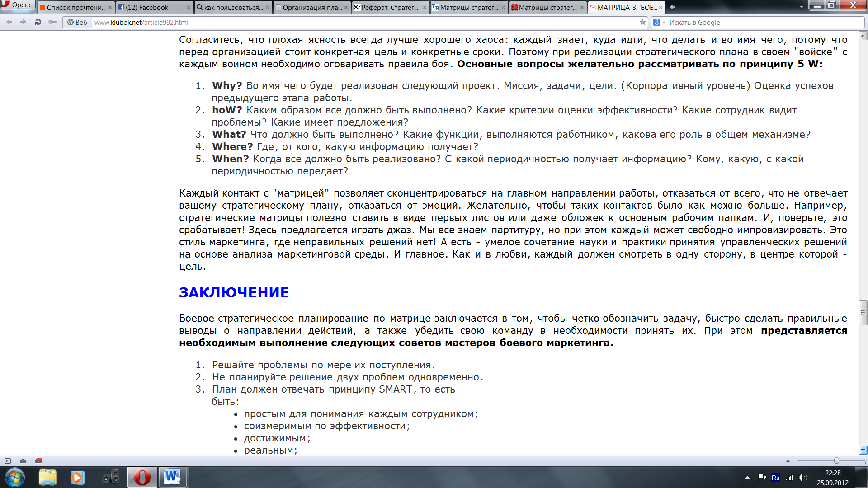Viewport: 868px width, 488px height.
Task: Go forward with the browser forward arrow
Action: (x=23, y=22)
